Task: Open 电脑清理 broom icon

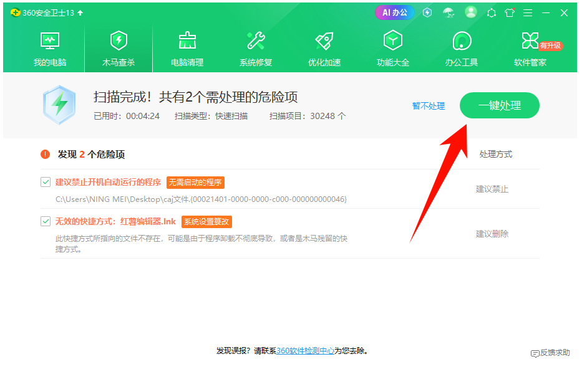Action: tap(187, 41)
